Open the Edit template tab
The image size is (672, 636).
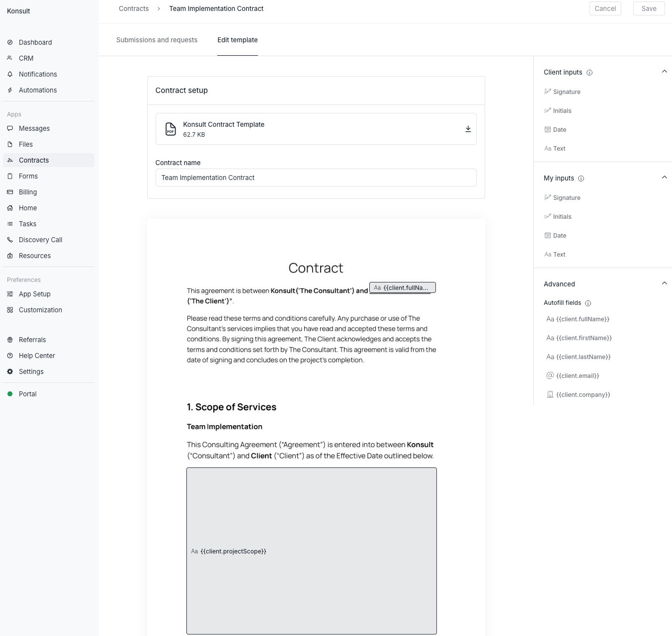(x=237, y=40)
